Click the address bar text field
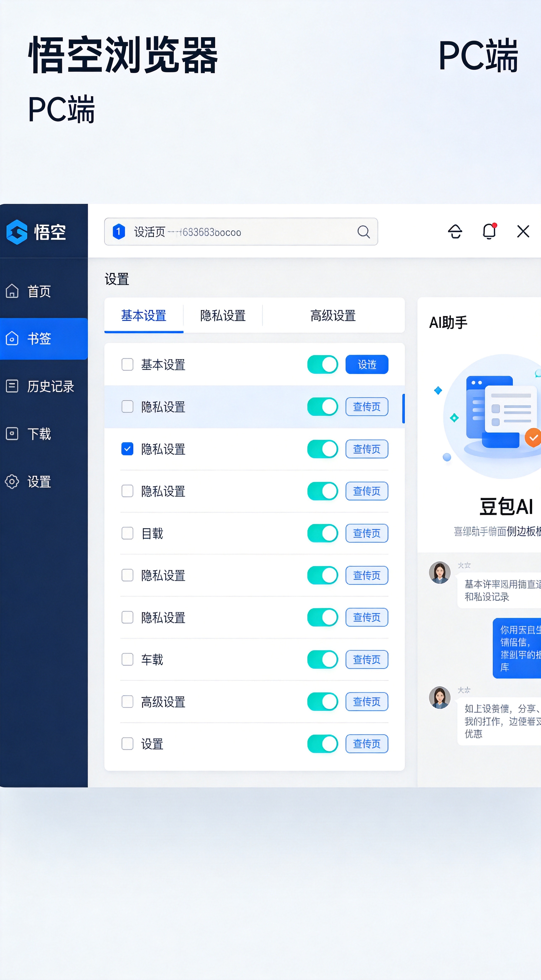Image resolution: width=541 pixels, height=980 pixels. (x=241, y=232)
